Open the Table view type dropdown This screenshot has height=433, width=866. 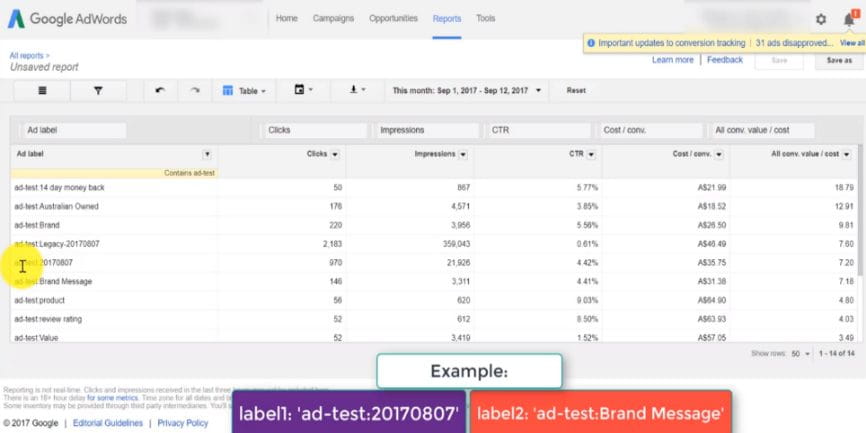pos(244,91)
